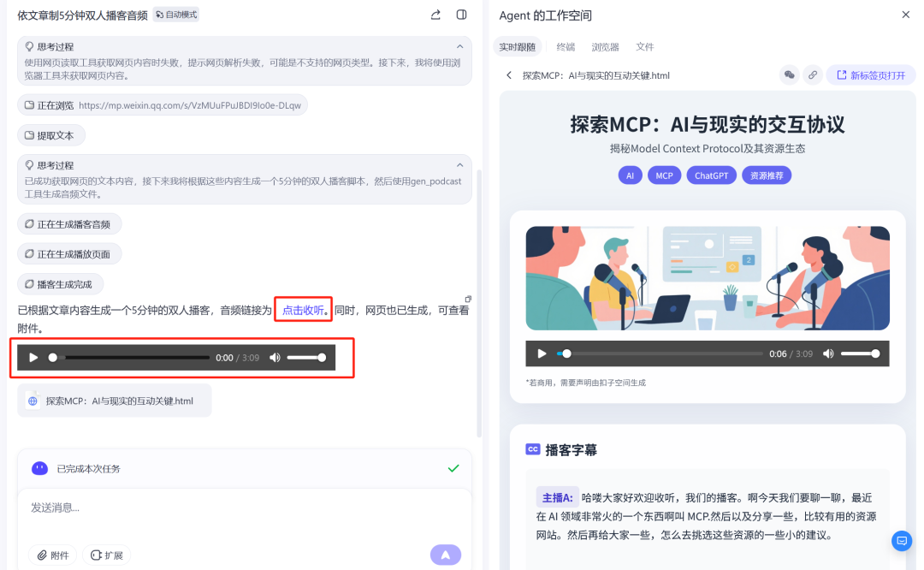
Task: Click 新标签页打开 button
Action: pos(871,74)
